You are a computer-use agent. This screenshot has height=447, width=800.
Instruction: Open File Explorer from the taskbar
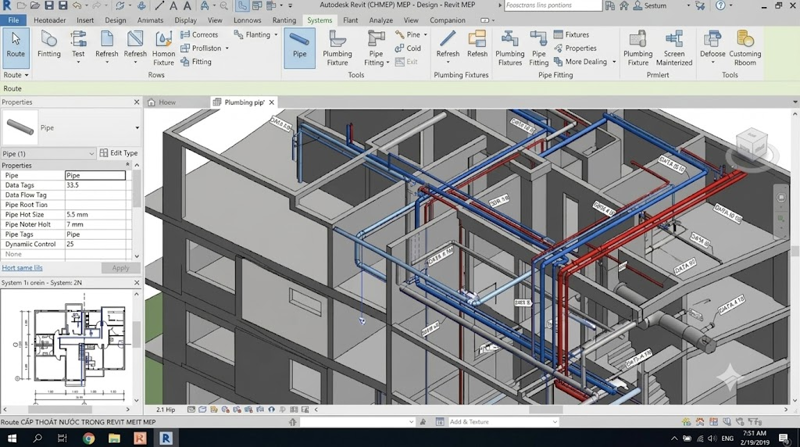coord(114,438)
